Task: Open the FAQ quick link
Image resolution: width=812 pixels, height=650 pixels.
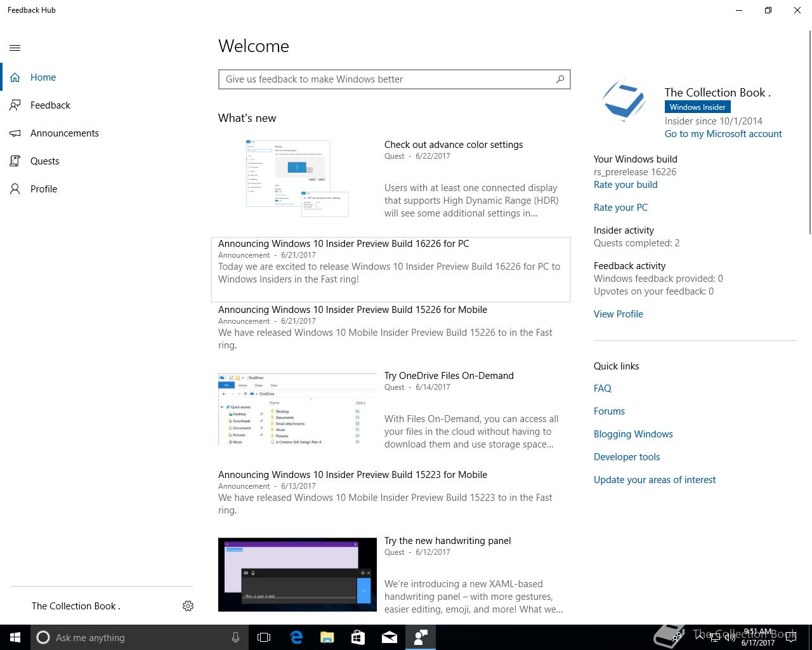Action: click(x=603, y=388)
